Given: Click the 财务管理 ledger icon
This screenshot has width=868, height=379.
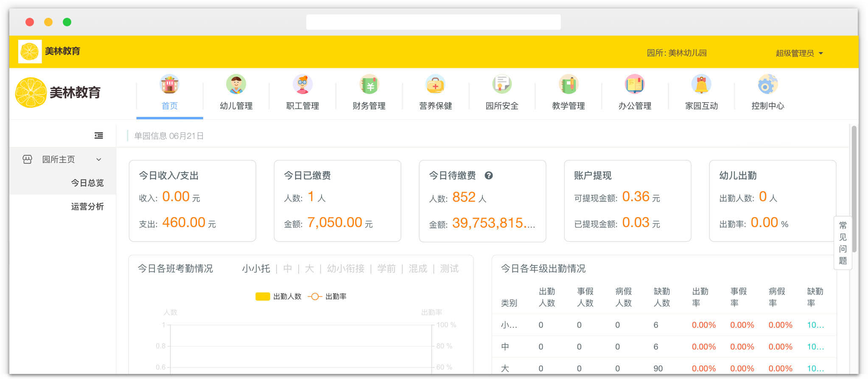Looking at the screenshot, I should [x=369, y=84].
